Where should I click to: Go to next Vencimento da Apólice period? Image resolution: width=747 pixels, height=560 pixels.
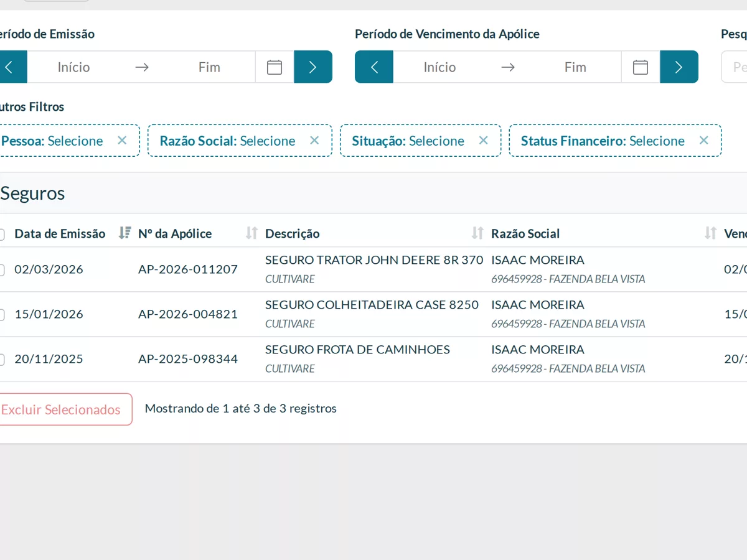click(x=679, y=67)
